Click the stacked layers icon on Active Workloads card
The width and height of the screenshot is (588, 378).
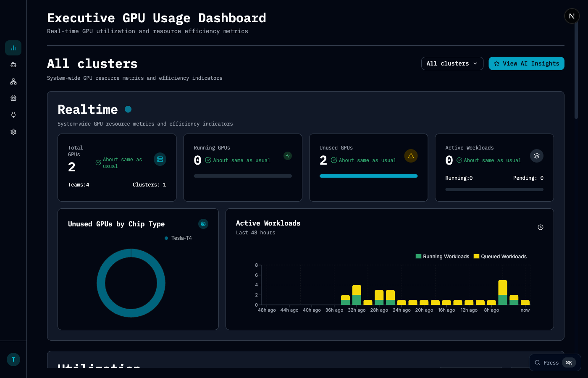536,155
